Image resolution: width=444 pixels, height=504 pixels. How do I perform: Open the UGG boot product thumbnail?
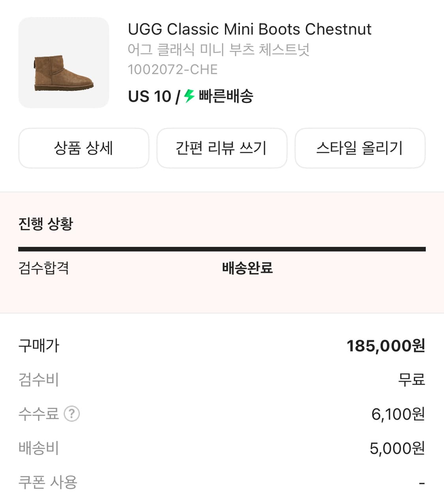pos(64,62)
